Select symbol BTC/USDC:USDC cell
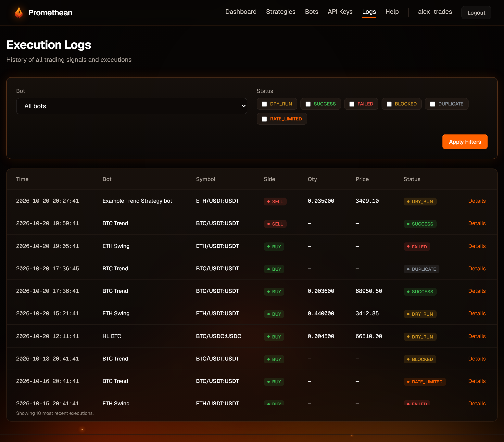Screen dimensions: 504x442 pyautogui.click(x=219, y=336)
